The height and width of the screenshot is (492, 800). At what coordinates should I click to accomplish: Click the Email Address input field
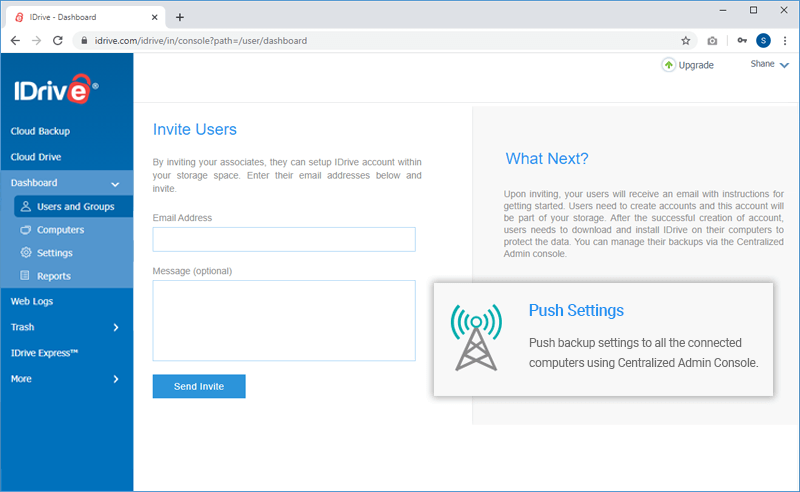tap(284, 239)
